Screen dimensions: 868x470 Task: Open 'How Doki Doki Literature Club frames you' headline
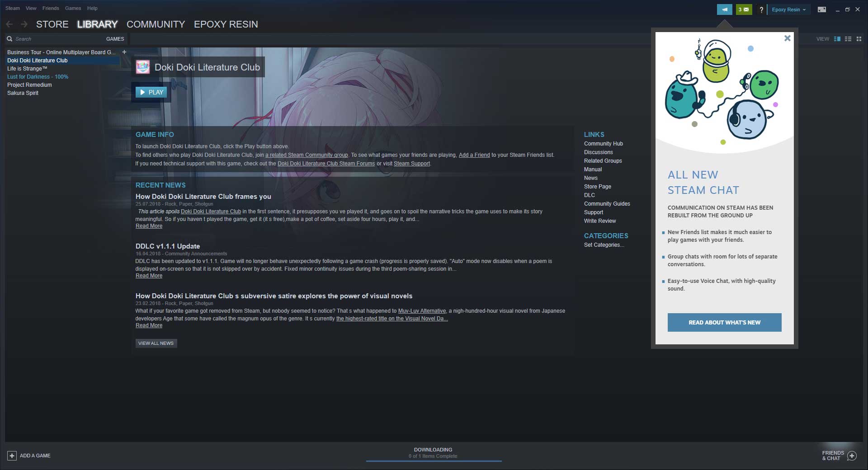(x=203, y=196)
